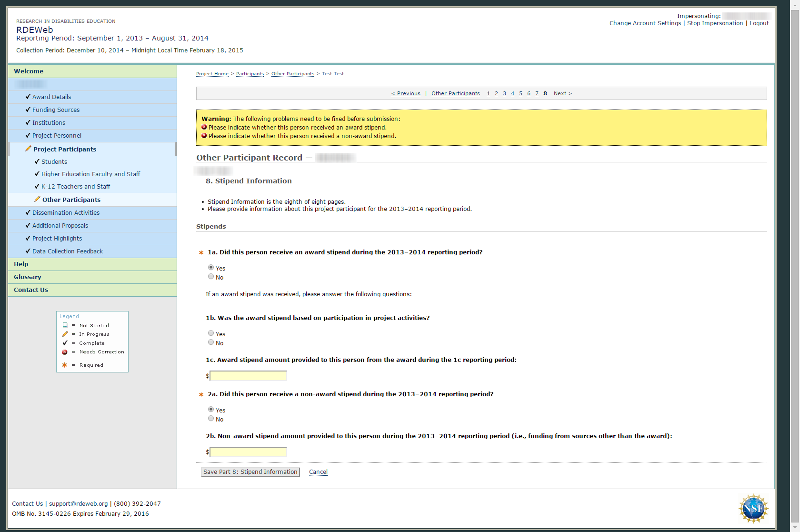
Task: Click the award stipend amount 1c field
Action: (249, 376)
